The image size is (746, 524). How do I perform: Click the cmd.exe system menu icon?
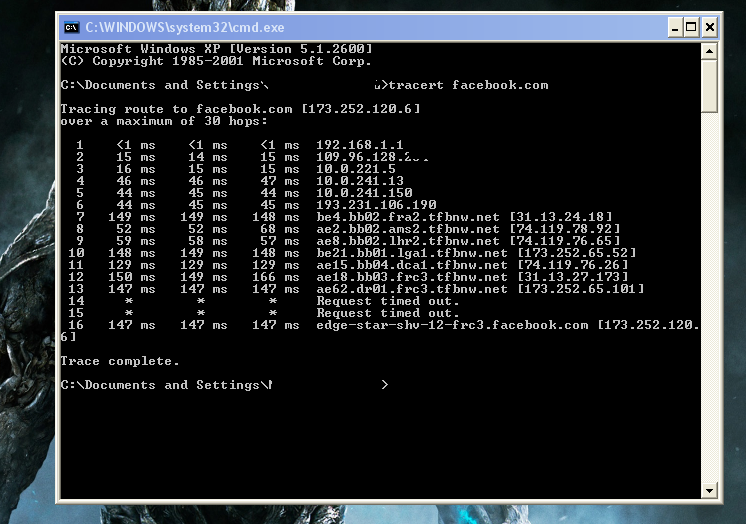[71, 28]
